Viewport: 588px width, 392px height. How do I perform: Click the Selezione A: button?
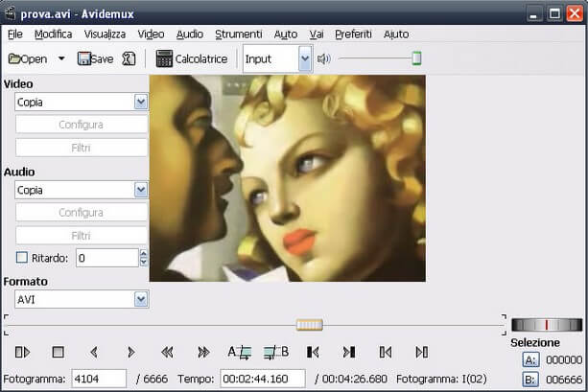click(x=530, y=360)
